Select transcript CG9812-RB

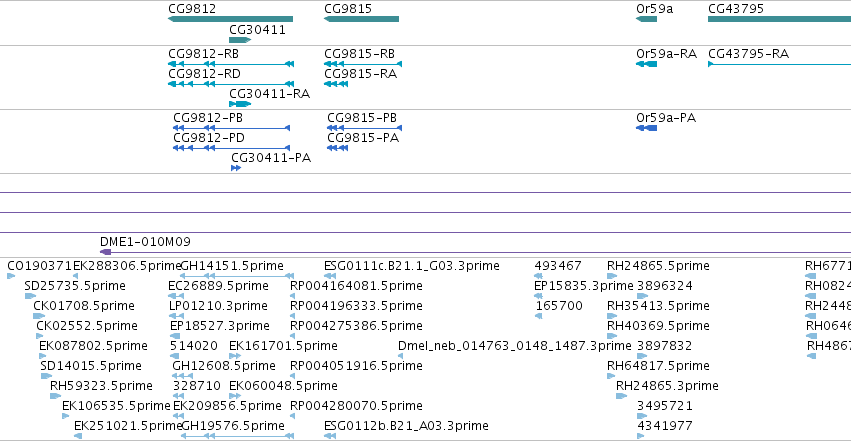coord(231,64)
